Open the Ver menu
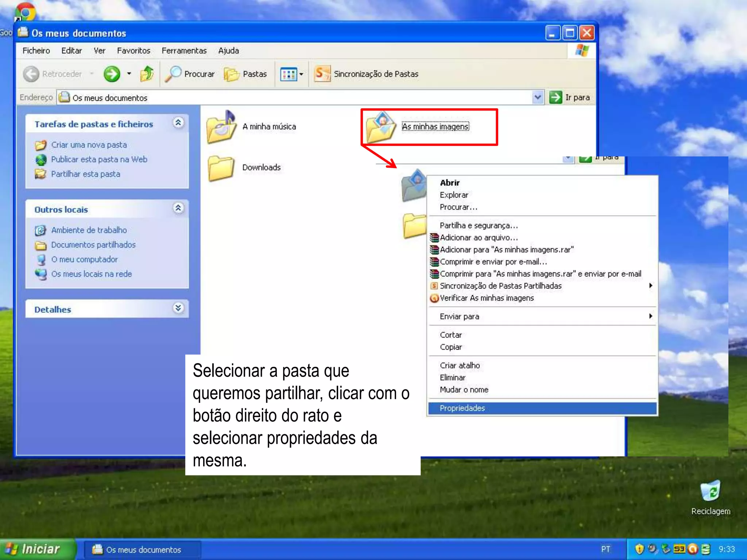This screenshot has height=560, width=747. (99, 51)
